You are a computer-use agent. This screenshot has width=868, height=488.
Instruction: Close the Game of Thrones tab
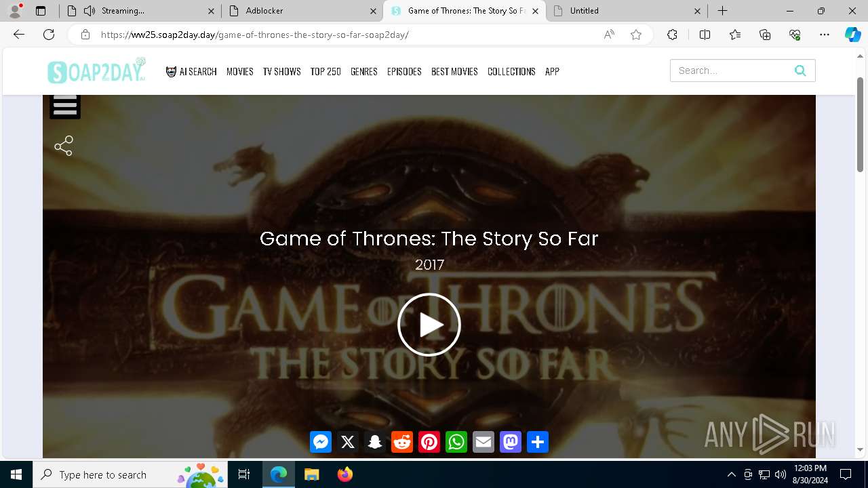[x=535, y=11]
